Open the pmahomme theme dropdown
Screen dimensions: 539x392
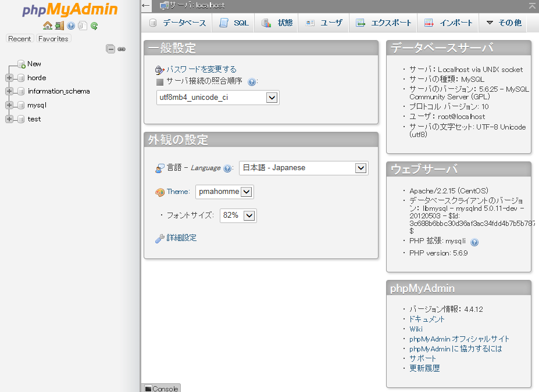point(224,192)
